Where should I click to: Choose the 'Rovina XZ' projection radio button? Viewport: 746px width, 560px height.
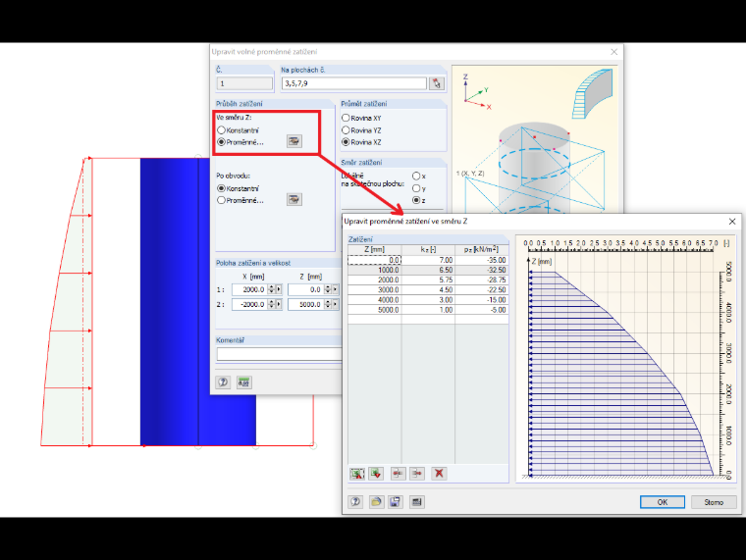pos(346,142)
